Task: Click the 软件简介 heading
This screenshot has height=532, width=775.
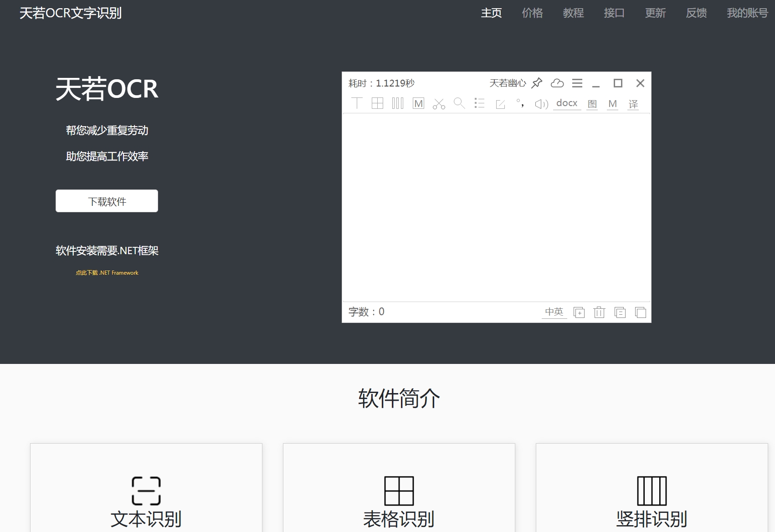Action: tap(399, 399)
